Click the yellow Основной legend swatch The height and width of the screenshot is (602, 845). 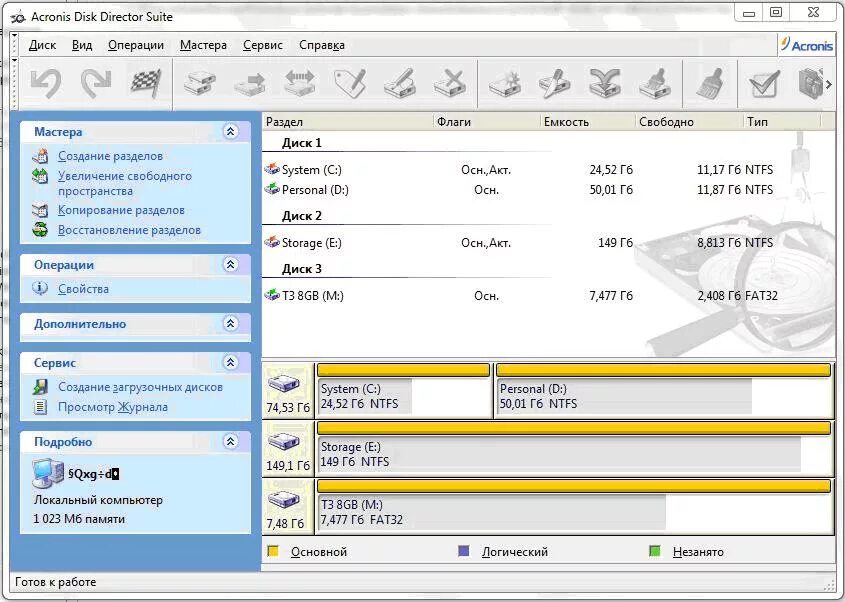click(x=273, y=551)
